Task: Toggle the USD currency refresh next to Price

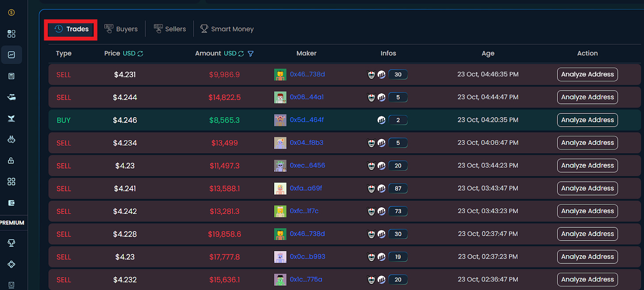Action: pos(140,53)
